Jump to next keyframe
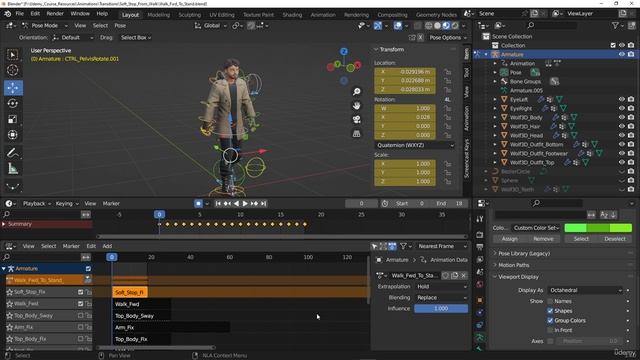Viewport: 640px width, 360px height. coord(254,203)
